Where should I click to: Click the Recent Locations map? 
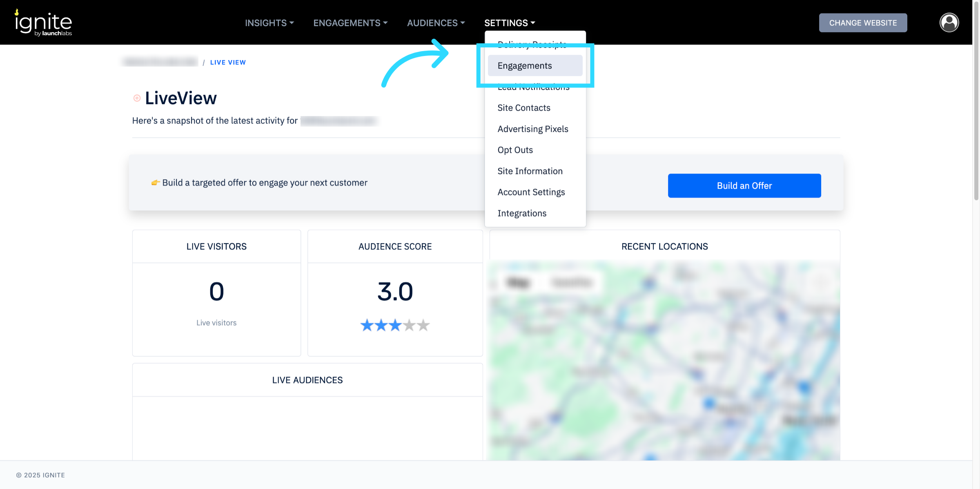(664, 359)
